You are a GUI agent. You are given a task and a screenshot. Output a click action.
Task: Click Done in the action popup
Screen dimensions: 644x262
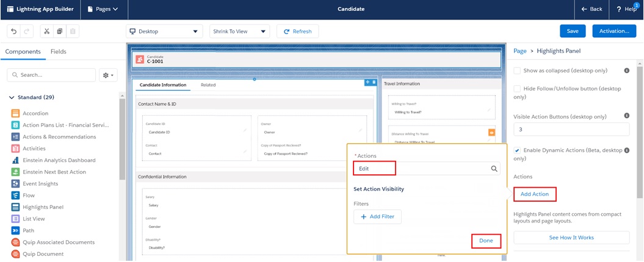[487, 241]
